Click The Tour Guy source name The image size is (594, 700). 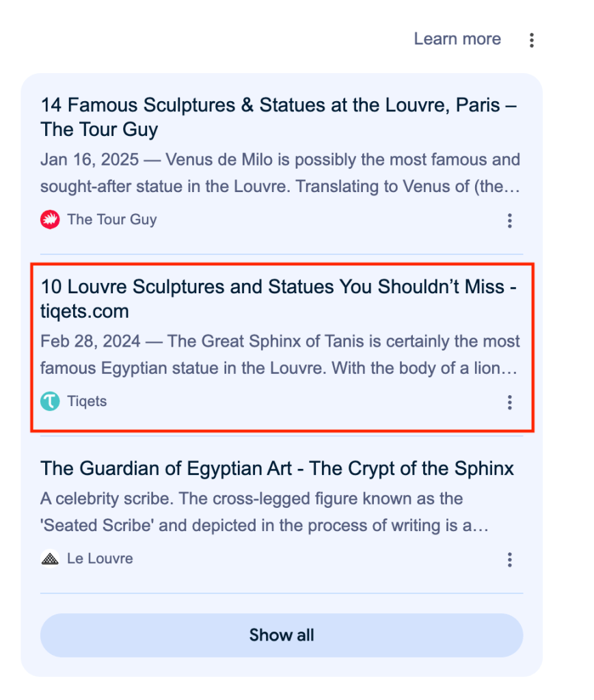[111, 219]
